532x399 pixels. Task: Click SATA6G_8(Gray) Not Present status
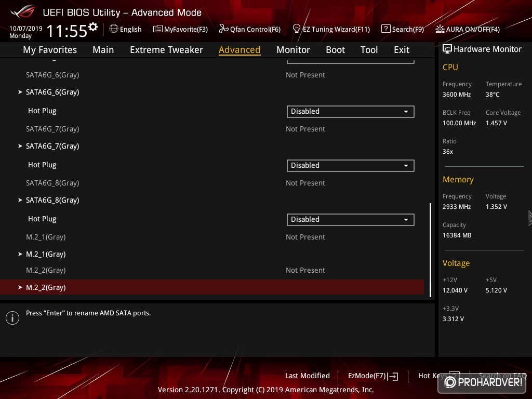(305, 183)
